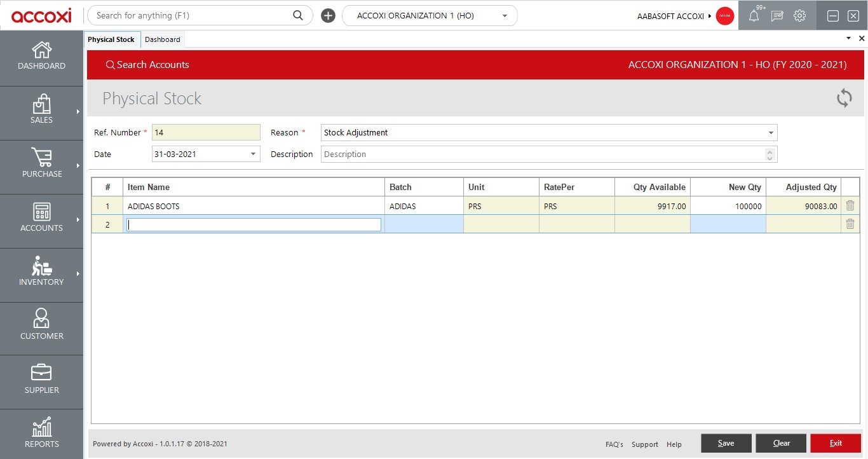This screenshot has height=459, width=868.
Task: Open the Sales module in sidebar
Action: click(41, 113)
